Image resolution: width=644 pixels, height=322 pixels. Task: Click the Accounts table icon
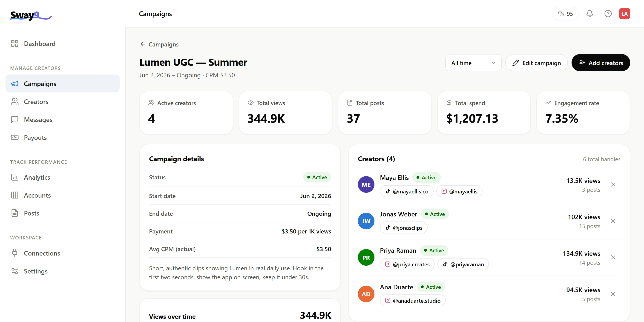[15, 195]
